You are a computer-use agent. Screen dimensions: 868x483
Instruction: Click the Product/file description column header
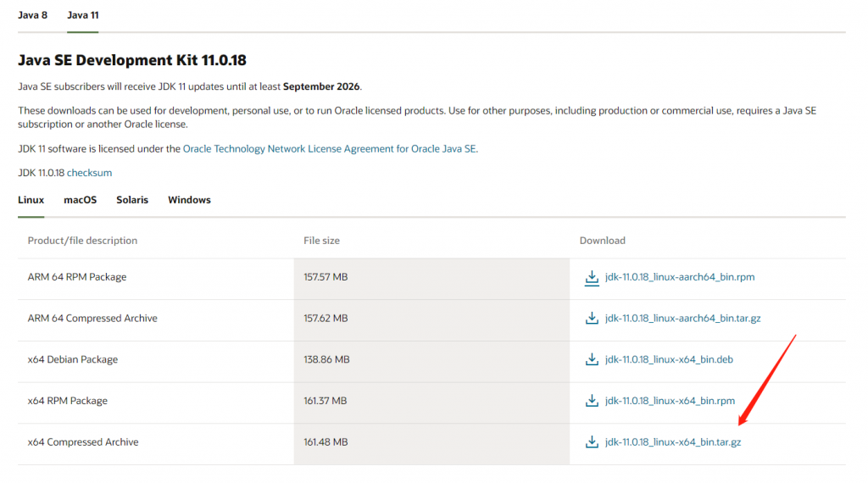(x=82, y=241)
